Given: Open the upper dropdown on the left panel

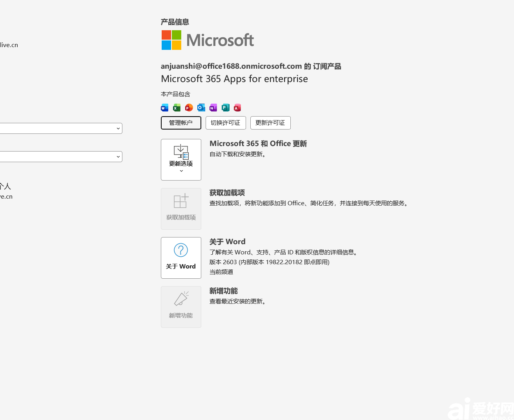Looking at the screenshot, I should click(61, 128).
